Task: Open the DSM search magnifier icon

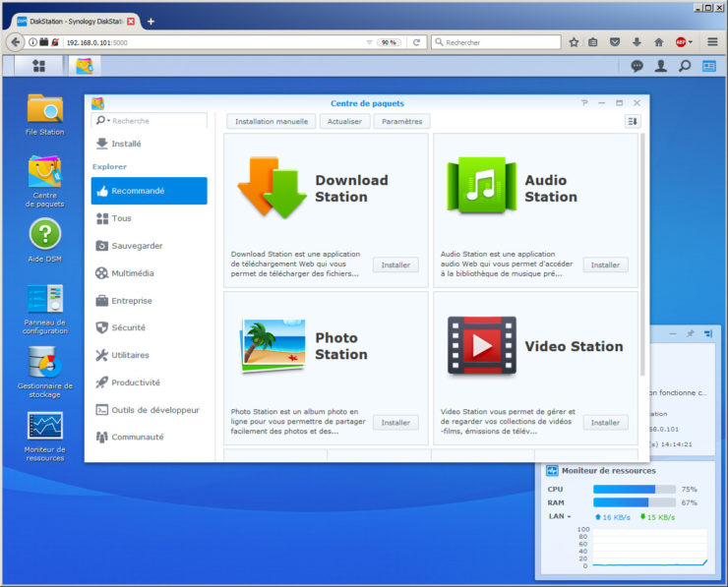Action: [x=685, y=66]
